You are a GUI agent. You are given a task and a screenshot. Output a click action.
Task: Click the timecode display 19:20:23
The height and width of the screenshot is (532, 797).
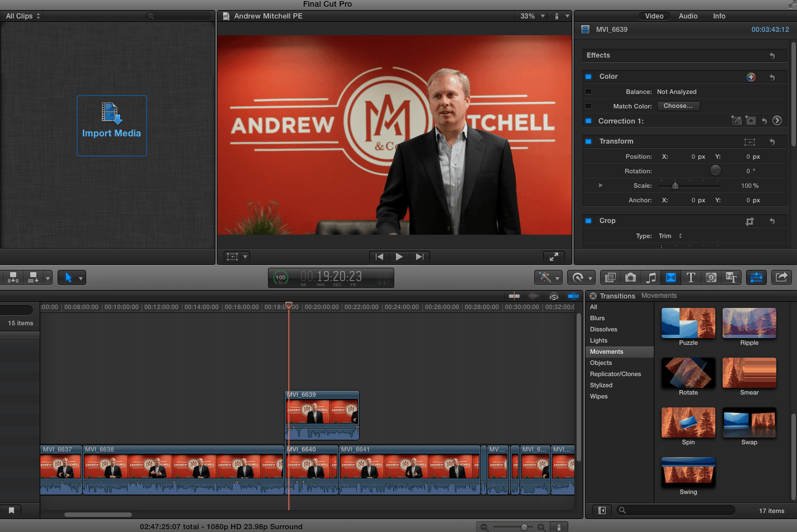coord(332,277)
